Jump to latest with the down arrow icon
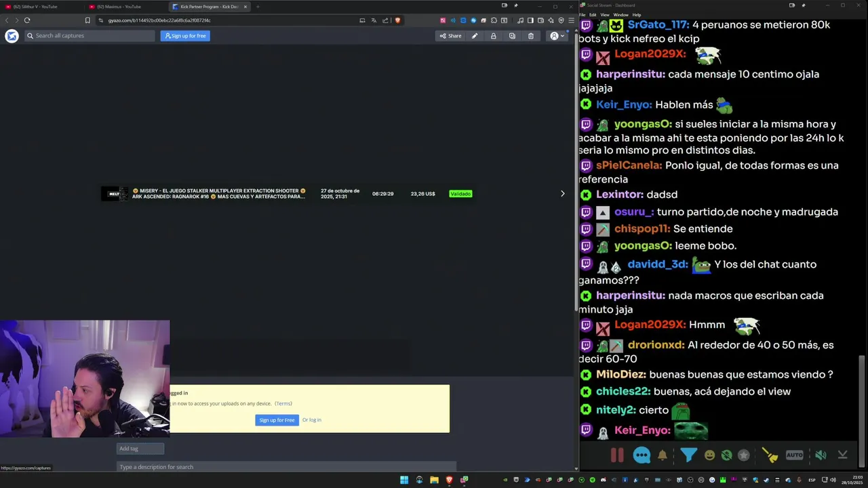Screen dimensions: 868x488 pos(843,455)
